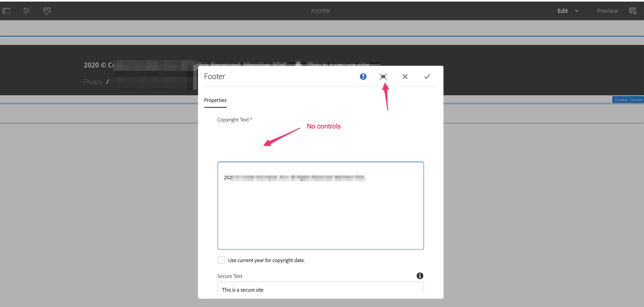The width and height of the screenshot is (644, 307).
Task: Select the Edit mode button
Action: click(562, 11)
